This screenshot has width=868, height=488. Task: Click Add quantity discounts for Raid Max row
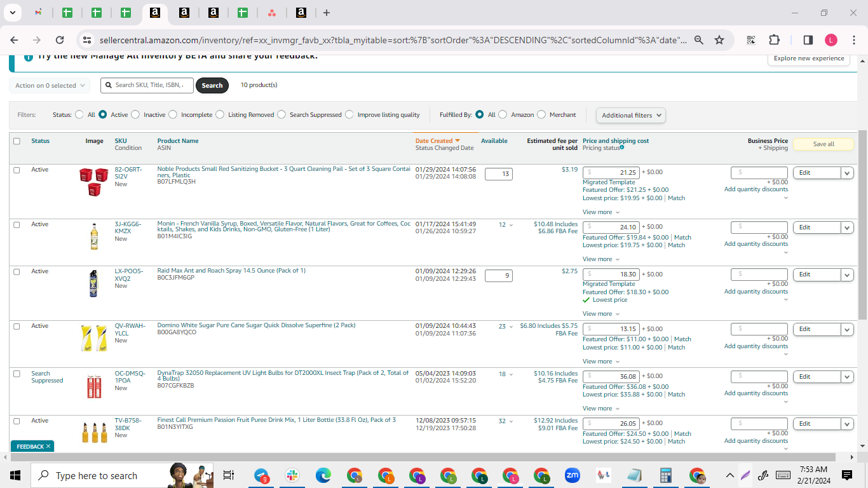756,292
